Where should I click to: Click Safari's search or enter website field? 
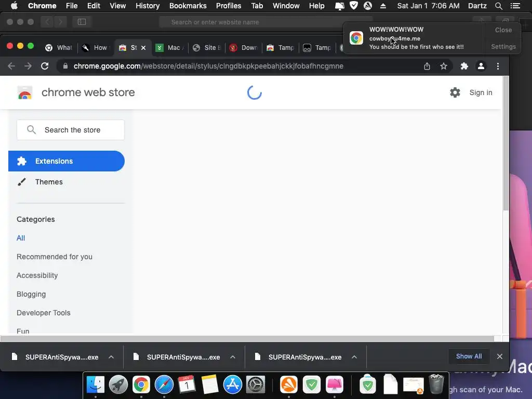(265, 22)
